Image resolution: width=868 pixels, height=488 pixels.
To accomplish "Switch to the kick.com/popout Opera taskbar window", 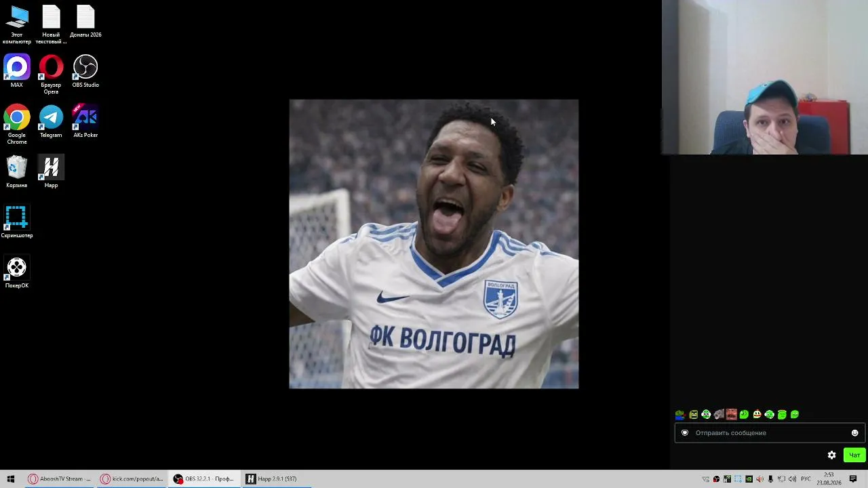I will (132, 479).
